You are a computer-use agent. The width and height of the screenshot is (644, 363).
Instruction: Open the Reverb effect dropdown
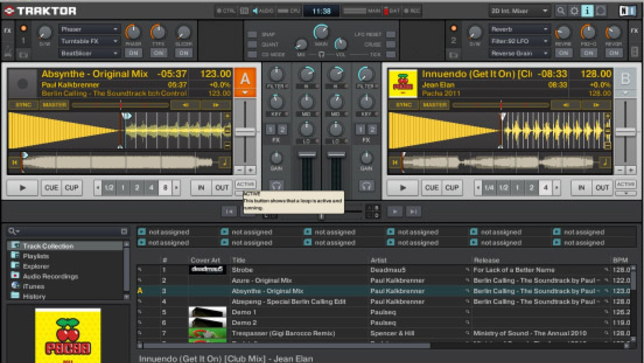click(519, 30)
